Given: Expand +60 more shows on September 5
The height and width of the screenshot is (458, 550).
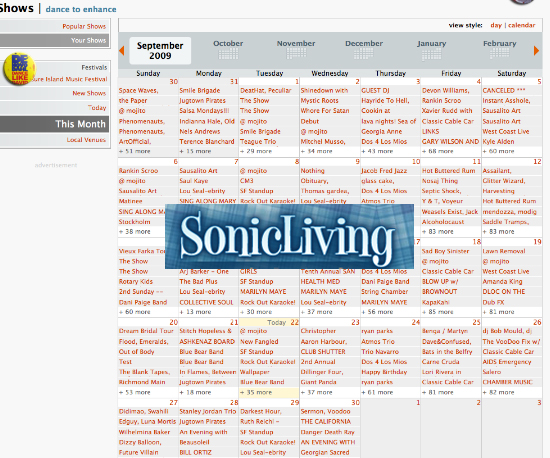Looking at the screenshot, I should [498, 151].
